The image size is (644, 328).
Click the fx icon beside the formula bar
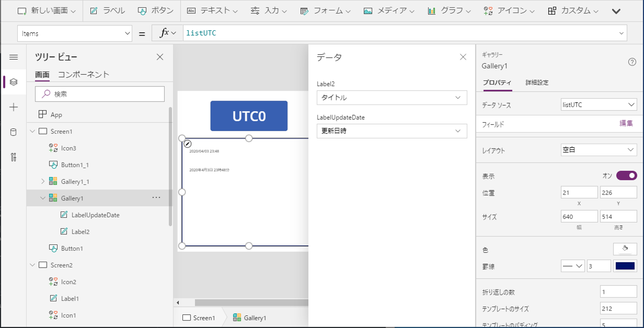point(165,33)
